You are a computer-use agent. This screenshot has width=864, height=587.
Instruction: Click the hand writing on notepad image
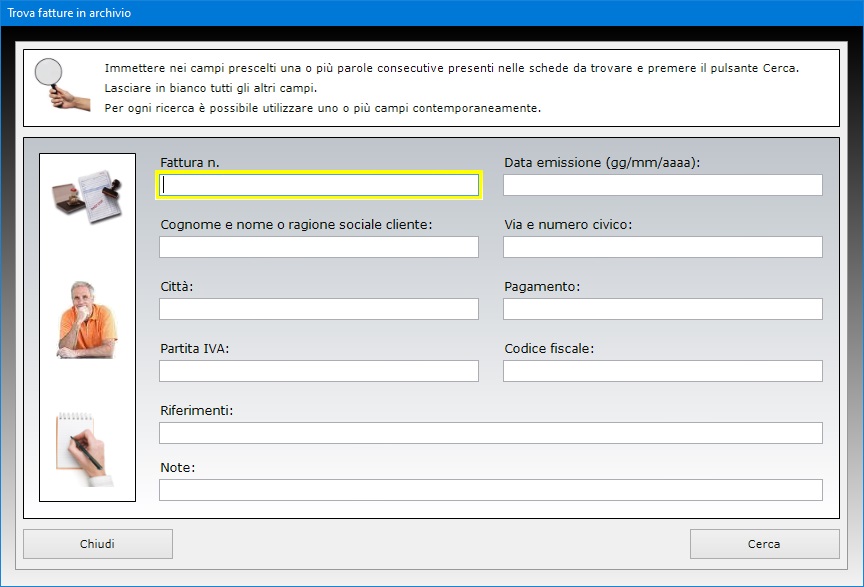point(85,449)
